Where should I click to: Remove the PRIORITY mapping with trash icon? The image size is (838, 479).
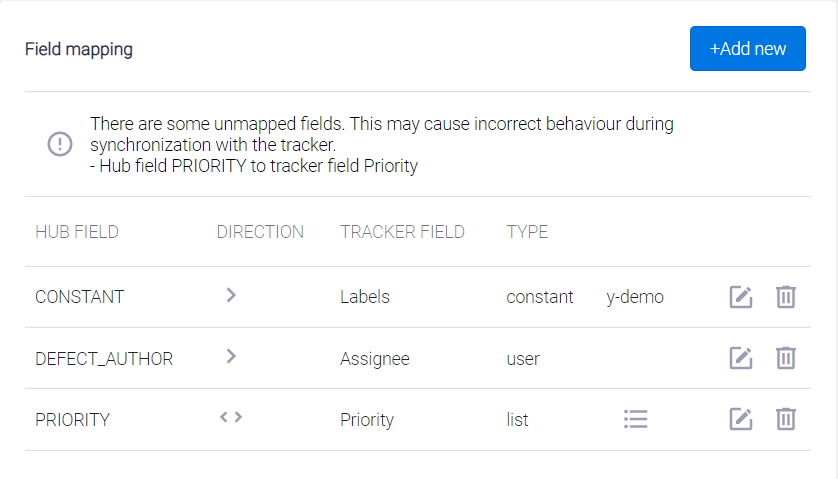click(x=786, y=419)
